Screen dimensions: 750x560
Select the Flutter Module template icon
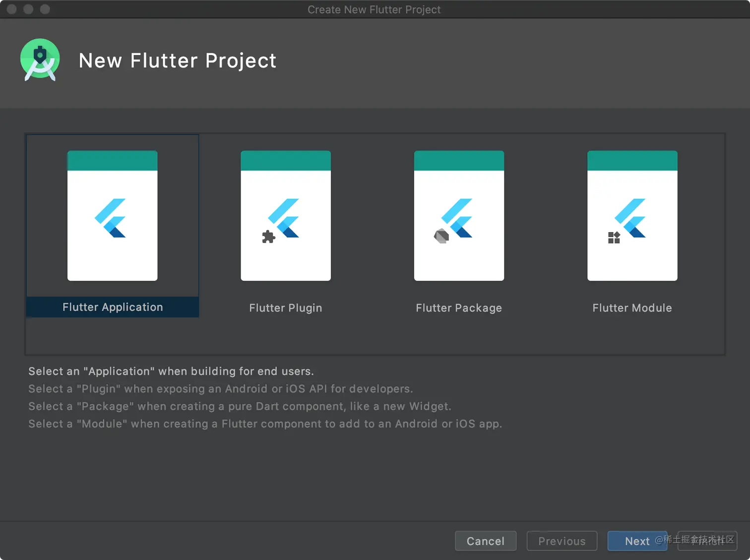[632, 216]
